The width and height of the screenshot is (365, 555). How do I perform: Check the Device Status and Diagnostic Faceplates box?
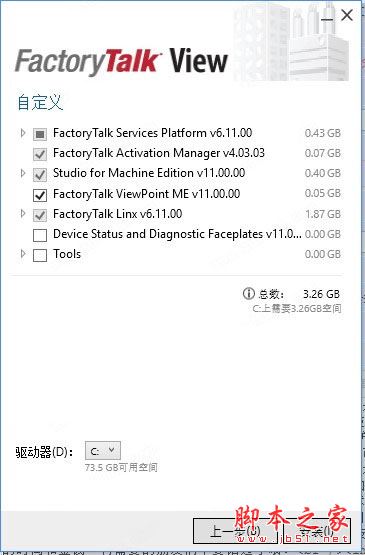(x=40, y=235)
